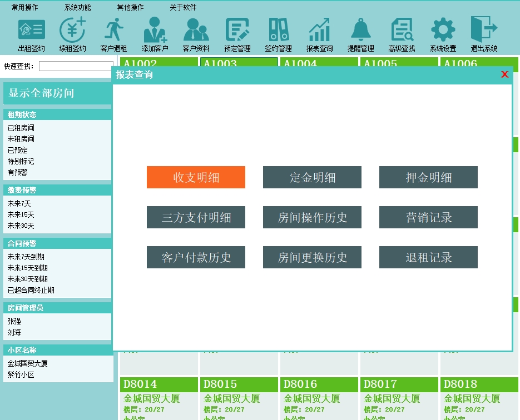Click the 签约管理 binder icon
Screen dimensions: 520x420
click(278, 30)
